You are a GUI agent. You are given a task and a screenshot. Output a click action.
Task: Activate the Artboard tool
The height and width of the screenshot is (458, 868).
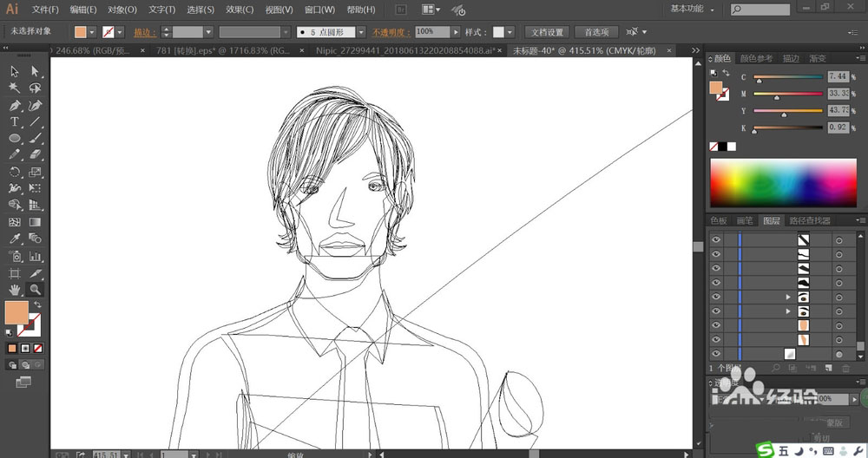tap(15, 273)
